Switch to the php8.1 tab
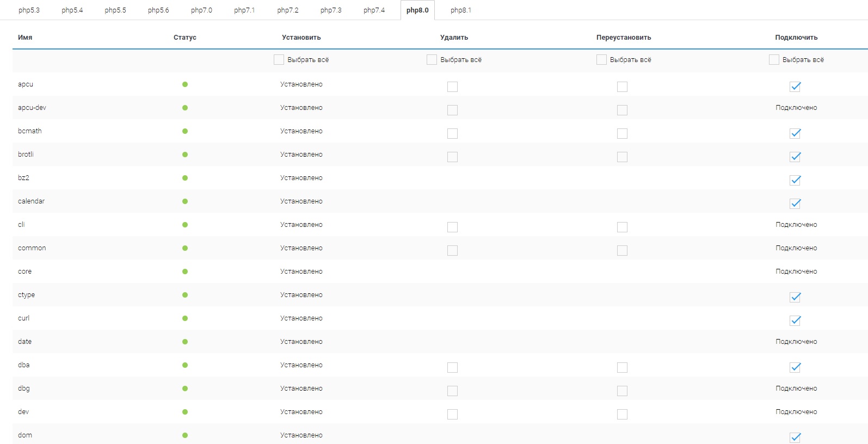The height and width of the screenshot is (444, 868). coord(460,10)
